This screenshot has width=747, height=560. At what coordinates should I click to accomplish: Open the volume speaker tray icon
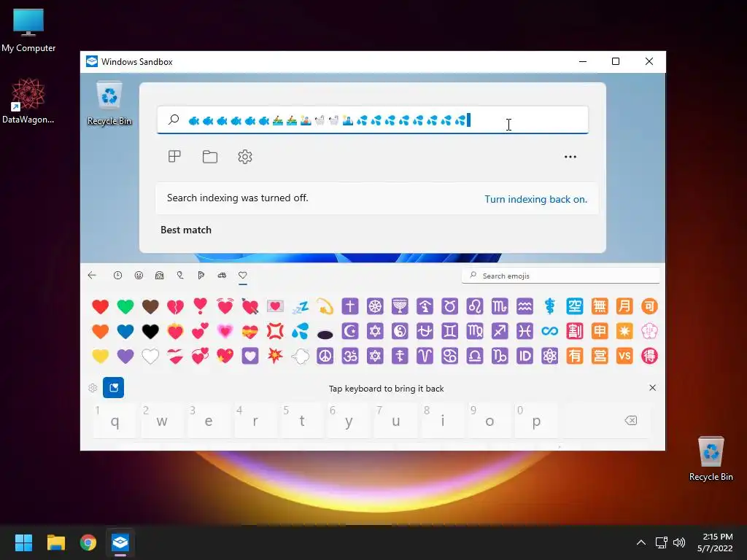679,542
